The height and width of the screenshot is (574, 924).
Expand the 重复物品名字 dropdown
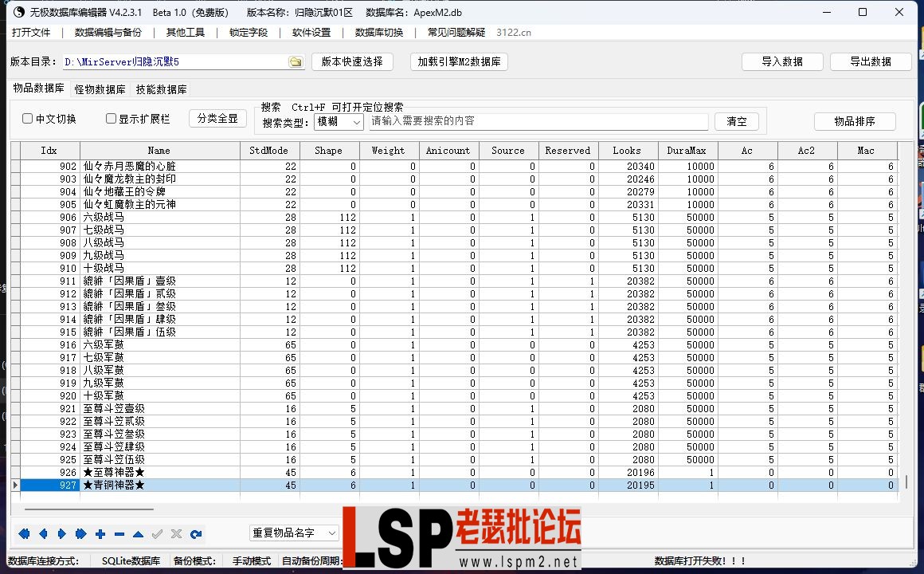[x=294, y=533]
